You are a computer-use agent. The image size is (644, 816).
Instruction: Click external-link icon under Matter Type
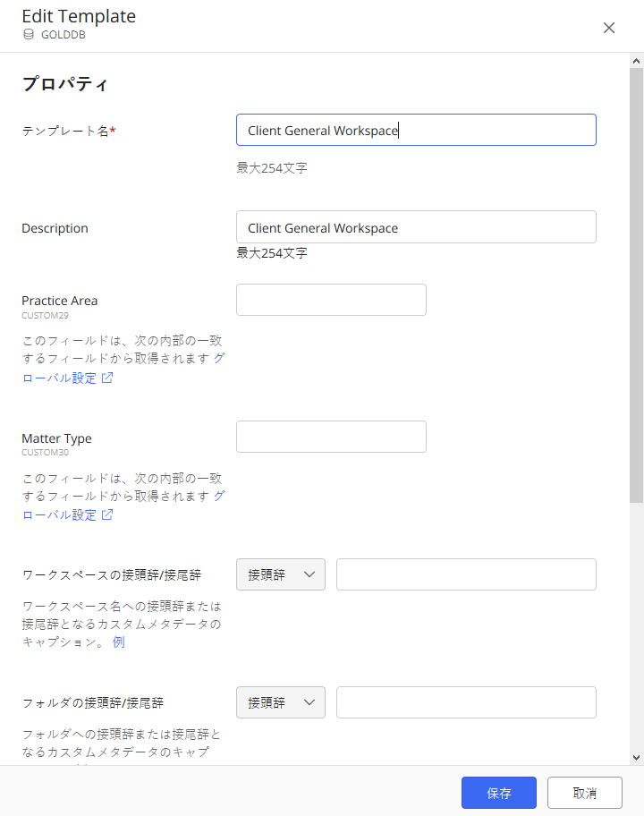tap(107, 515)
